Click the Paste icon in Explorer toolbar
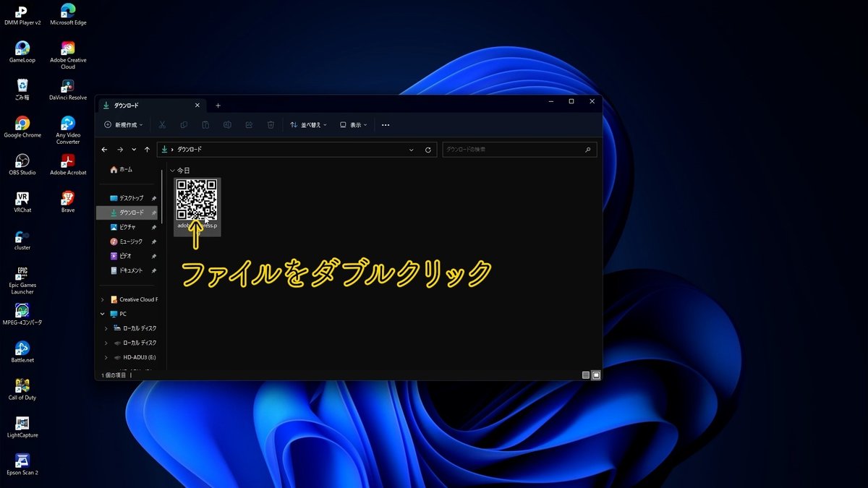 205,125
